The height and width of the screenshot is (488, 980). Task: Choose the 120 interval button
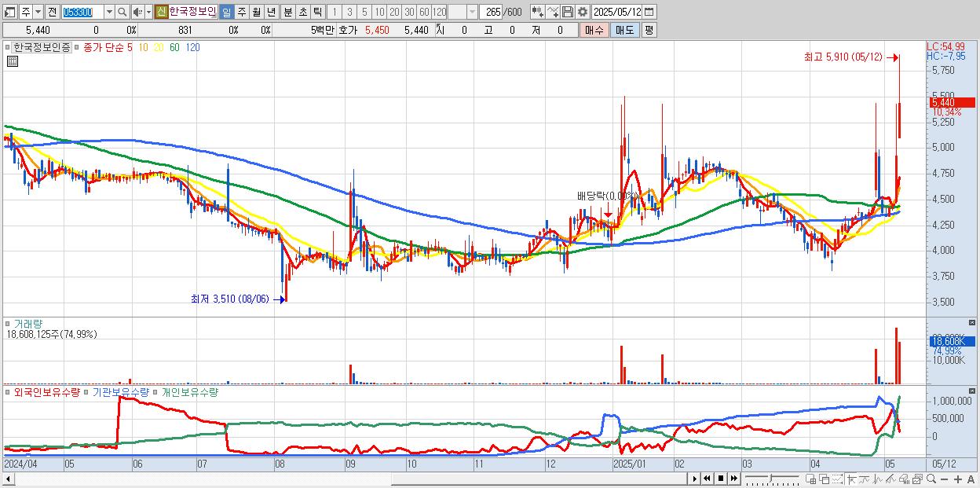point(440,12)
